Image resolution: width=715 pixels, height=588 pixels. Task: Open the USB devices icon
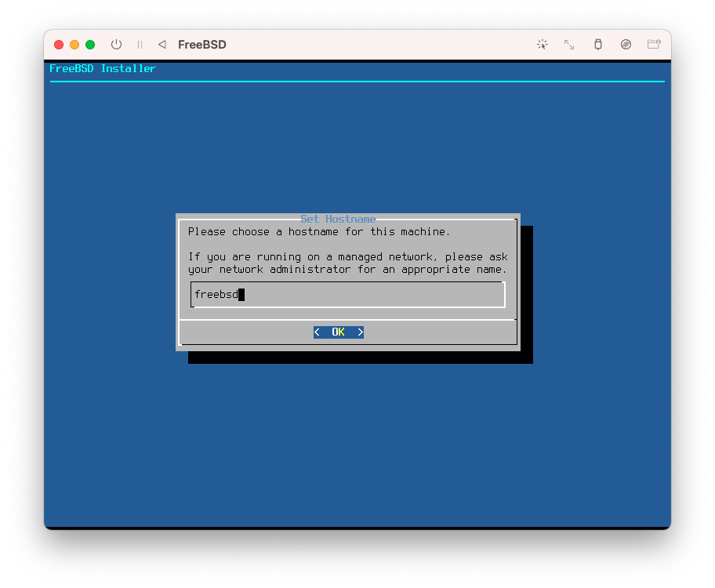pos(598,44)
